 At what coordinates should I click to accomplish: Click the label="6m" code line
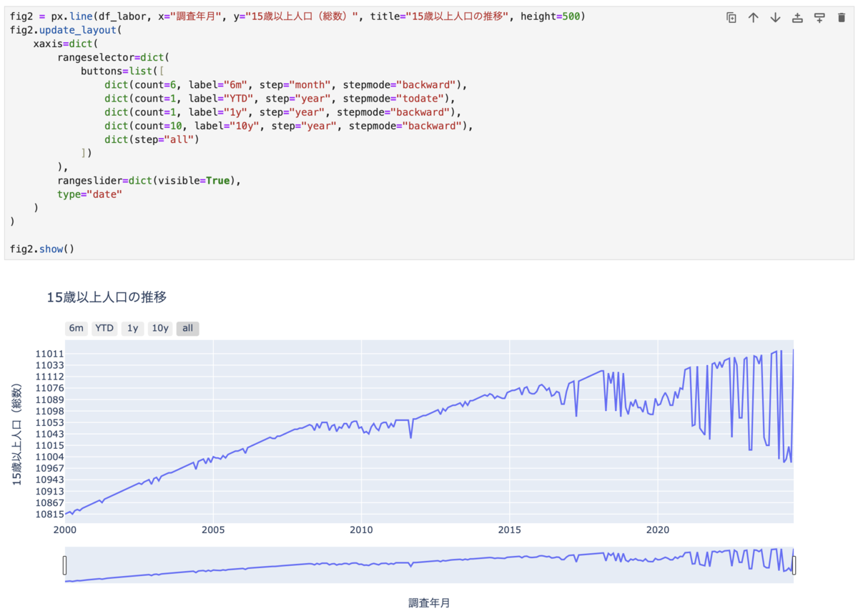point(286,84)
